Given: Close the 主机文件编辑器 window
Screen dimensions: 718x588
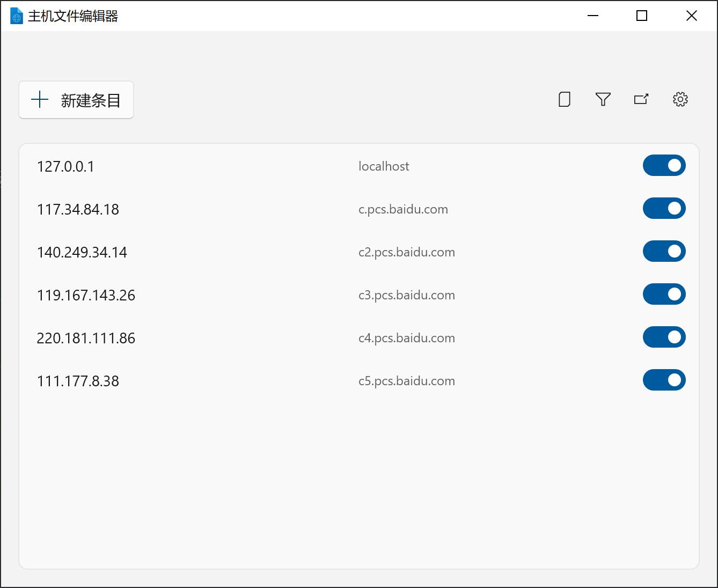Looking at the screenshot, I should coord(692,16).
